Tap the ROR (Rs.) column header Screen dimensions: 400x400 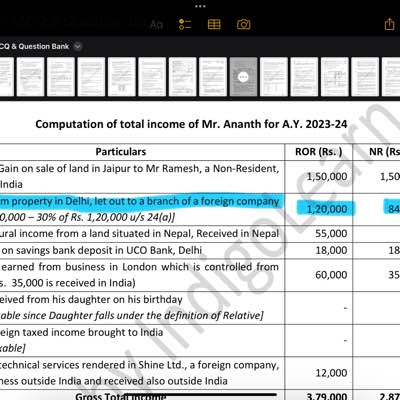(319, 152)
